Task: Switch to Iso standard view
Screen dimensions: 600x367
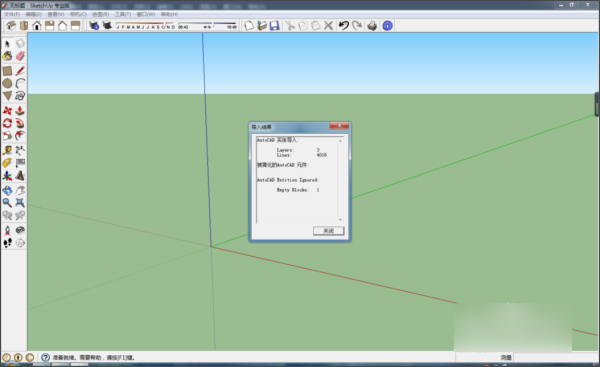Action: (x=11, y=26)
